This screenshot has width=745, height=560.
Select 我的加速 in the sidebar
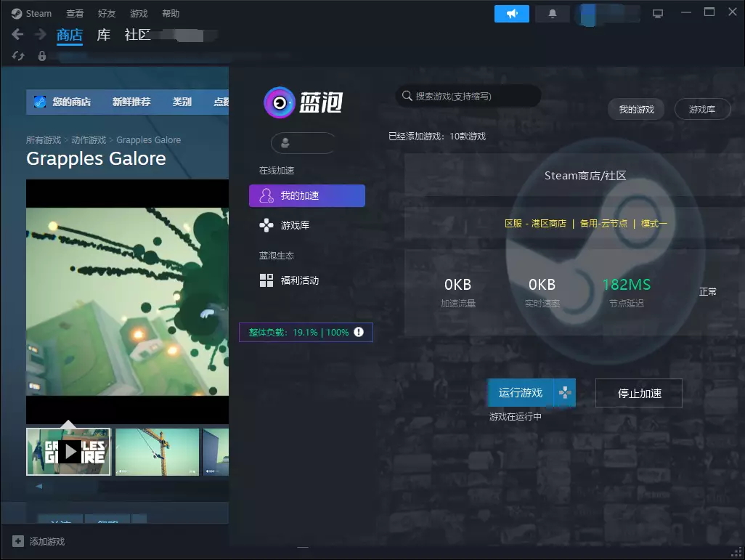[306, 195]
